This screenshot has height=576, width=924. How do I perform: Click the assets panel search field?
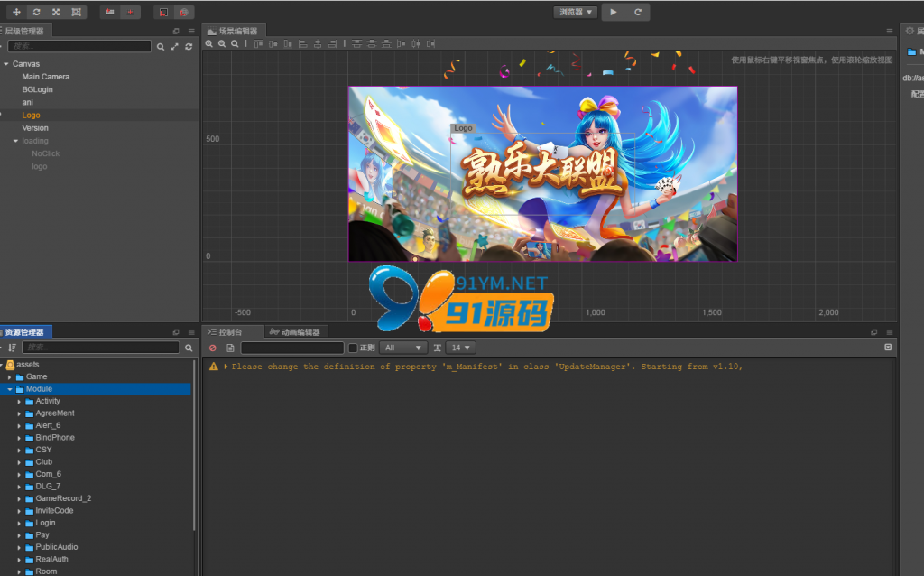(101, 348)
